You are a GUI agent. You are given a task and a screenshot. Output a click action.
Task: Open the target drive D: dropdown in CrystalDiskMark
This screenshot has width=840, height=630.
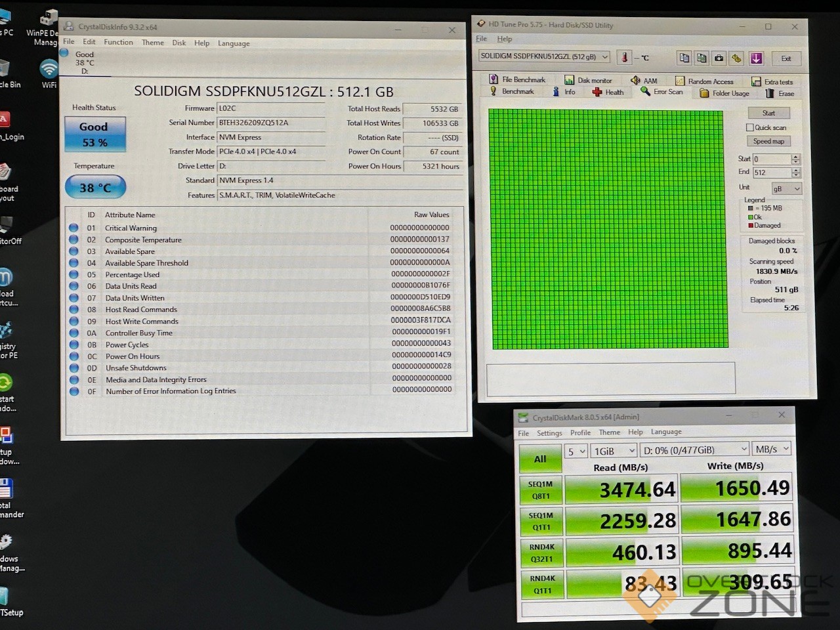pyautogui.click(x=694, y=450)
